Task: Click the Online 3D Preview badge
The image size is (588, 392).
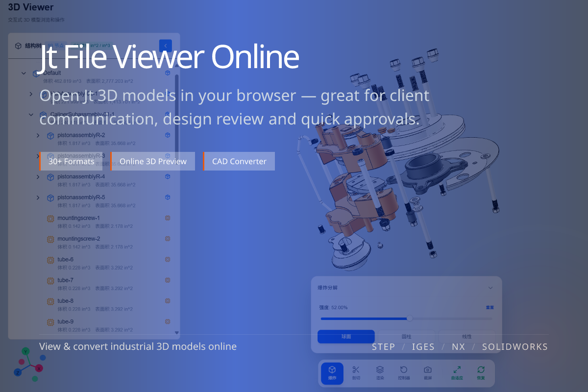Action: pos(153,161)
